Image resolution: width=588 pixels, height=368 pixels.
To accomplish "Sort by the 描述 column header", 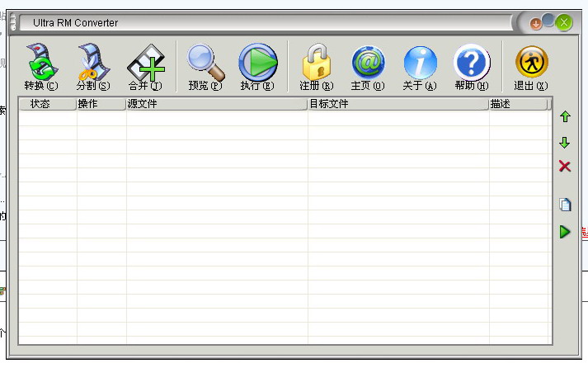I will click(518, 104).
